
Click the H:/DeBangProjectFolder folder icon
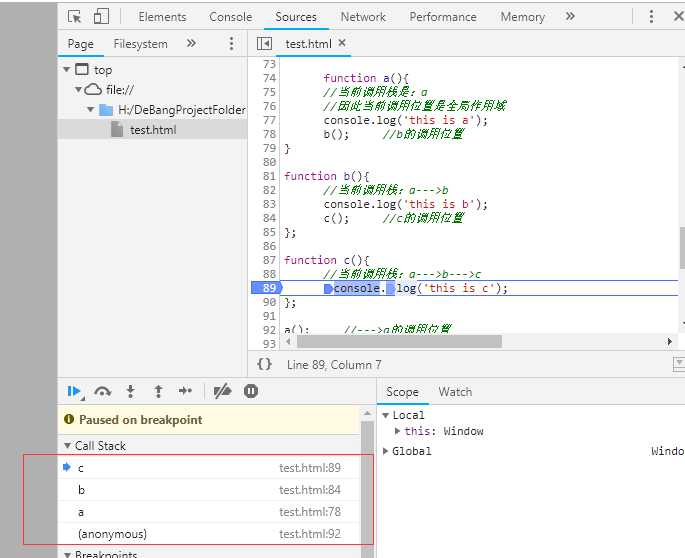pyautogui.click(x=106, y=110)
